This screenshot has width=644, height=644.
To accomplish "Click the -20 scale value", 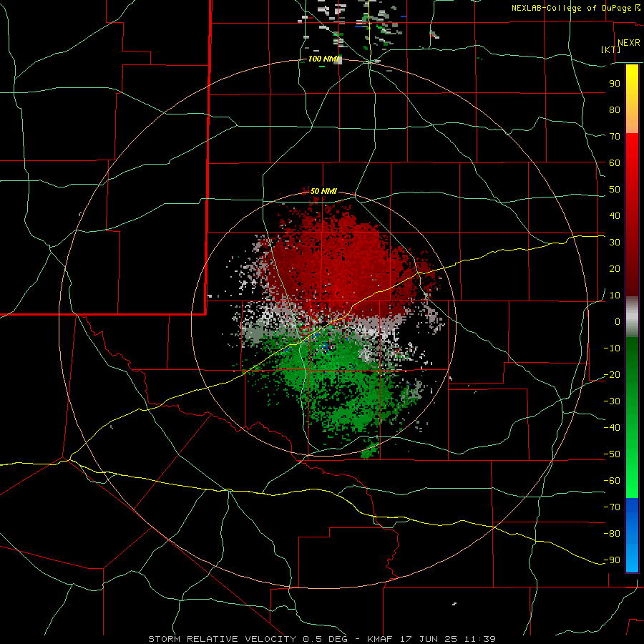I will (x=612, y=374).
